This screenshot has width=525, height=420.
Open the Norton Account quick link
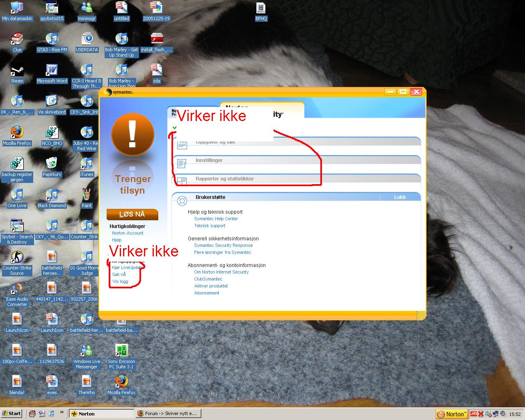[x=128, y=233]
